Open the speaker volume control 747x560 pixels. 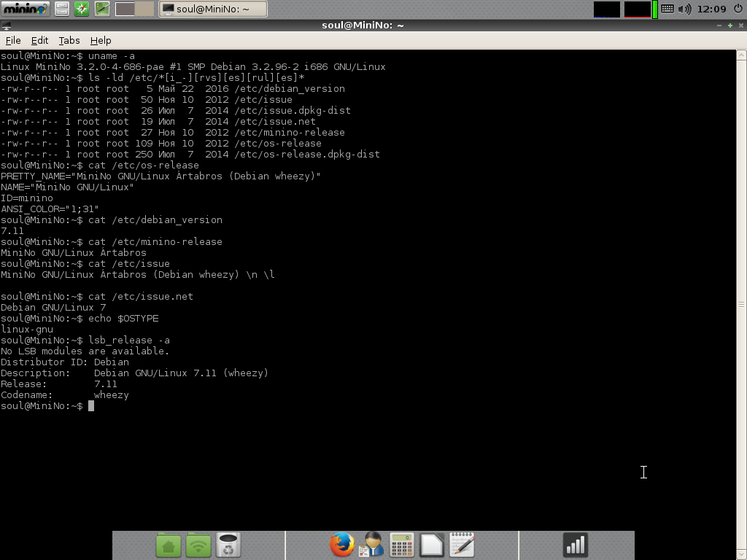[x=684, y=9]
